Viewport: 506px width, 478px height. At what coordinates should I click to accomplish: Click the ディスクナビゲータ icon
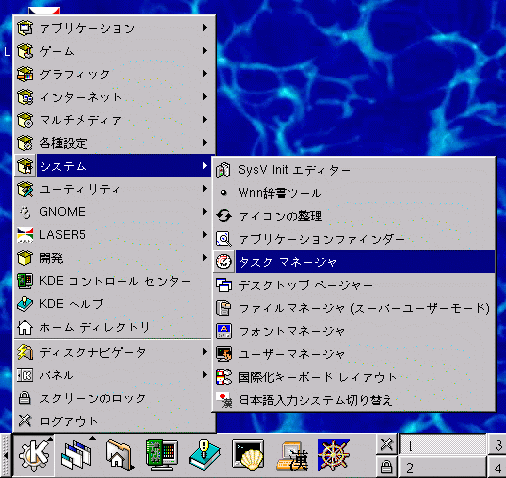25,352
